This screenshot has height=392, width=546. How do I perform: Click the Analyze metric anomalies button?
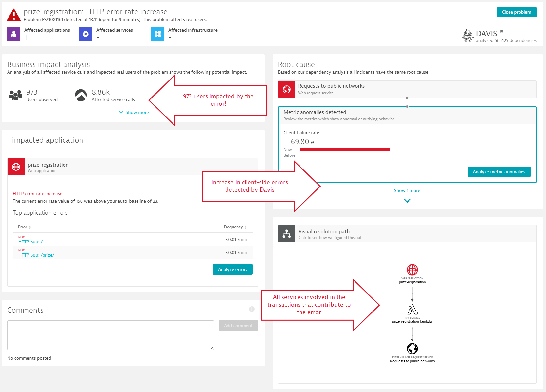click(499, 172)
